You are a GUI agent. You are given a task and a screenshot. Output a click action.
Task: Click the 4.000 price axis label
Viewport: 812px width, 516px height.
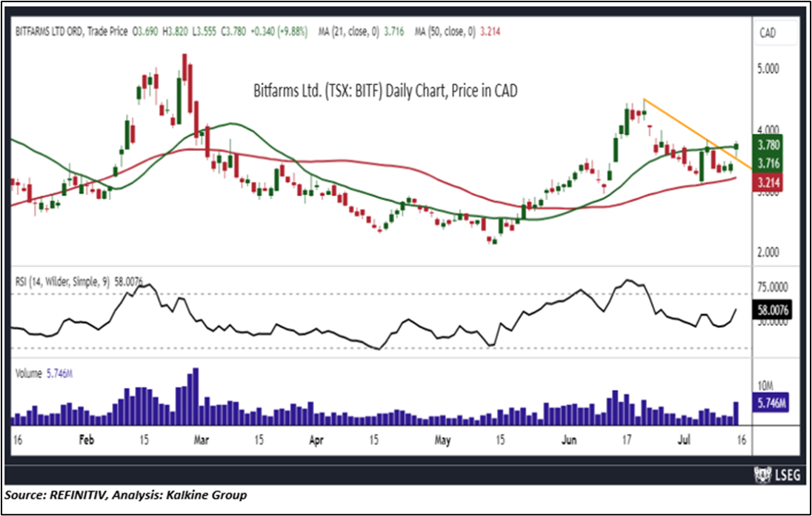pos(768,130)
